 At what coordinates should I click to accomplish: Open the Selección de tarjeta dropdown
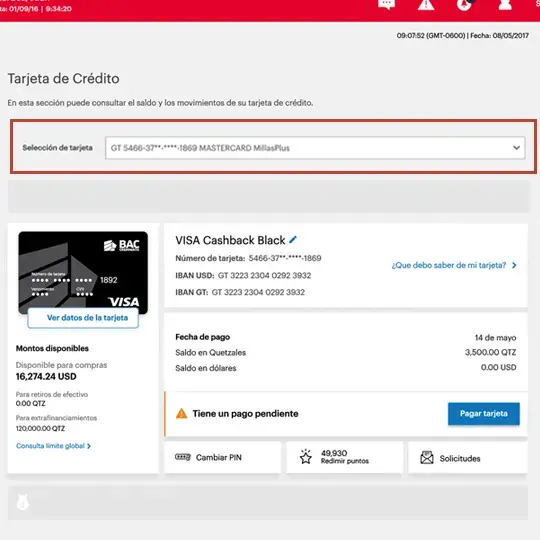point(315,148)
